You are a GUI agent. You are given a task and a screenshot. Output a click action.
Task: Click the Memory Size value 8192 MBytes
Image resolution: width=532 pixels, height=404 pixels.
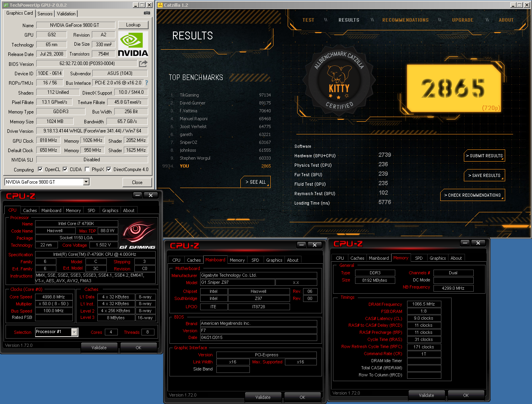click(375, 280)
